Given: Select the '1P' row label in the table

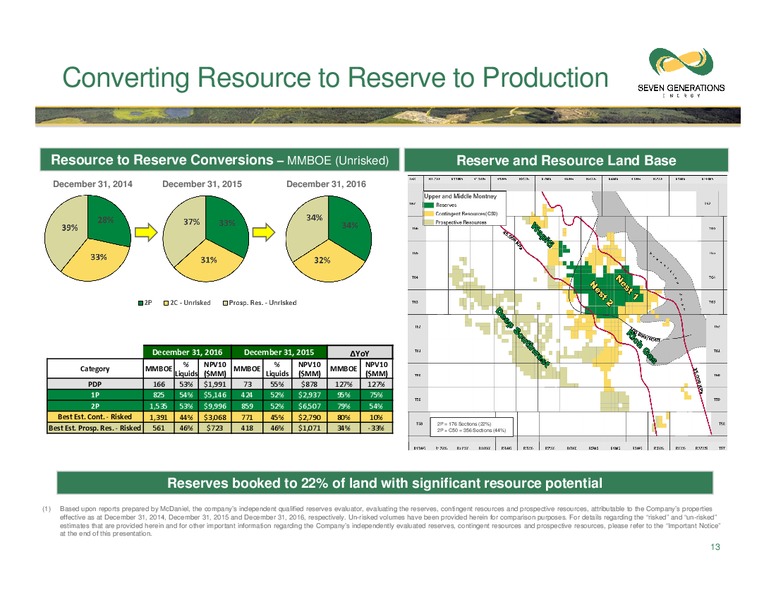Looking at the screenshot, I should pyautogui.click(x=95, y=395).
